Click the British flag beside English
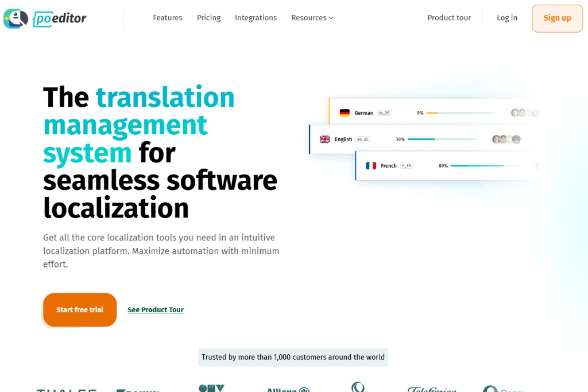 tap(325, 139)
